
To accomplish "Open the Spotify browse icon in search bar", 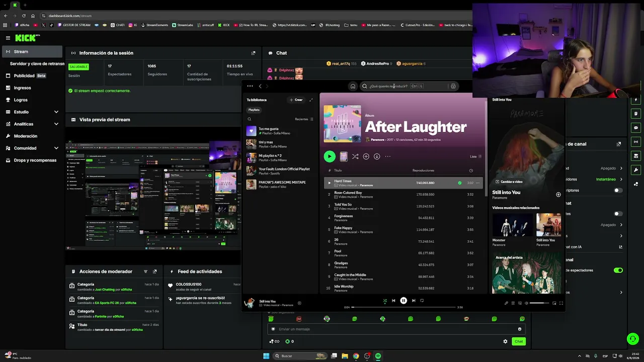I will [453, 86].
